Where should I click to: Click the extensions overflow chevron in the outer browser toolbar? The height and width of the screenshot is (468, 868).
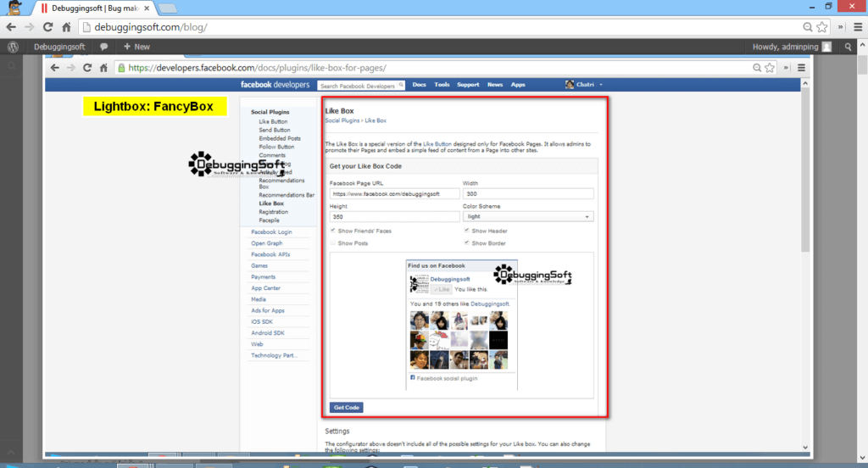(x=840, y=27)
